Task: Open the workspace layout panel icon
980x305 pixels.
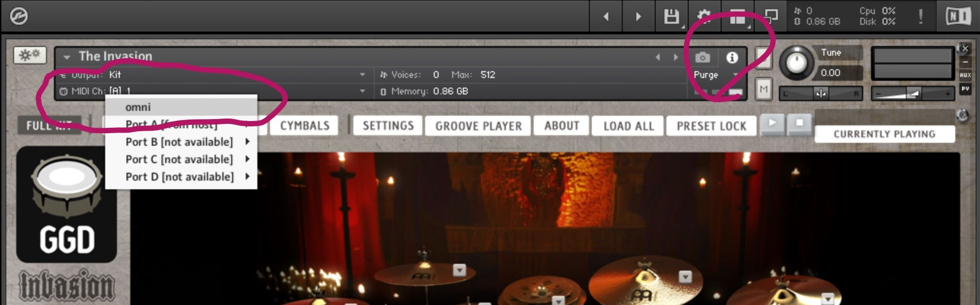Action: tap(738, 17)
